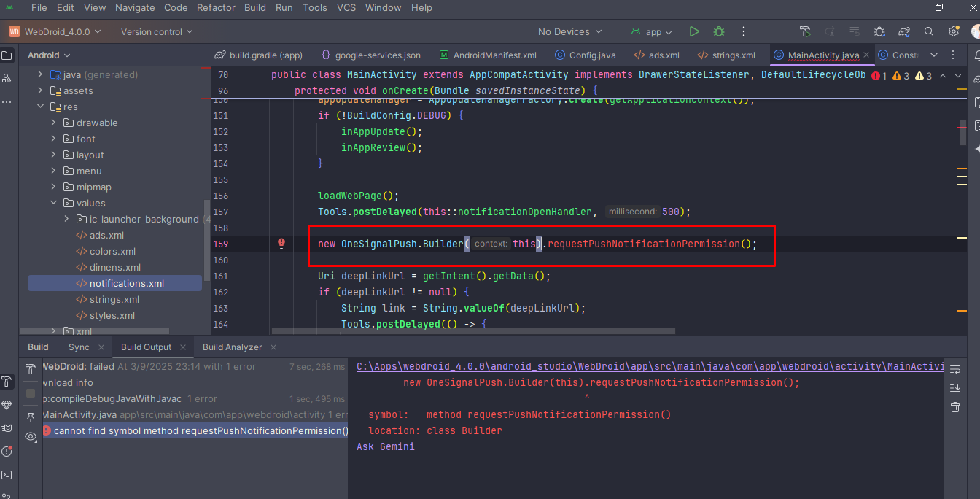Go to previous highlighted error up arrow

[x=942, y=76]
